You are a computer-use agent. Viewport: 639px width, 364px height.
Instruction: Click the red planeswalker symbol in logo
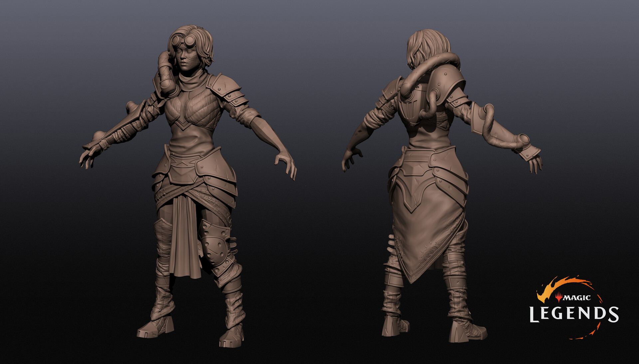[558, 297]
